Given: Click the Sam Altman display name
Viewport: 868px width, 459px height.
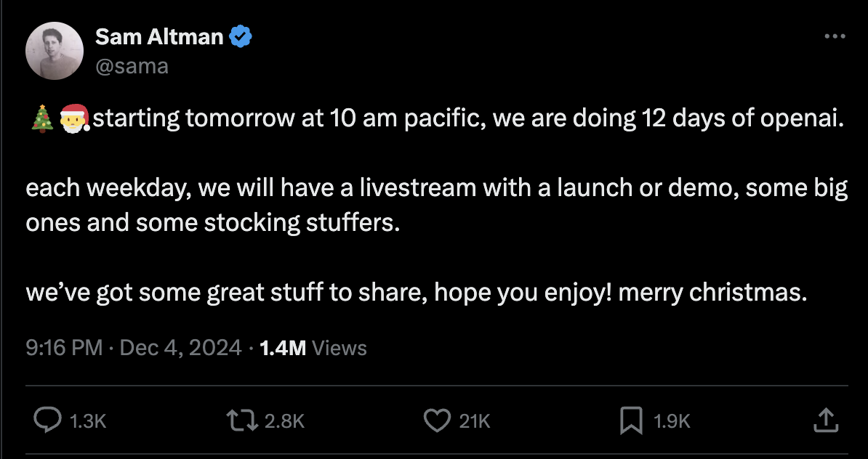Looking at the screenshot, I should point(159,36).
